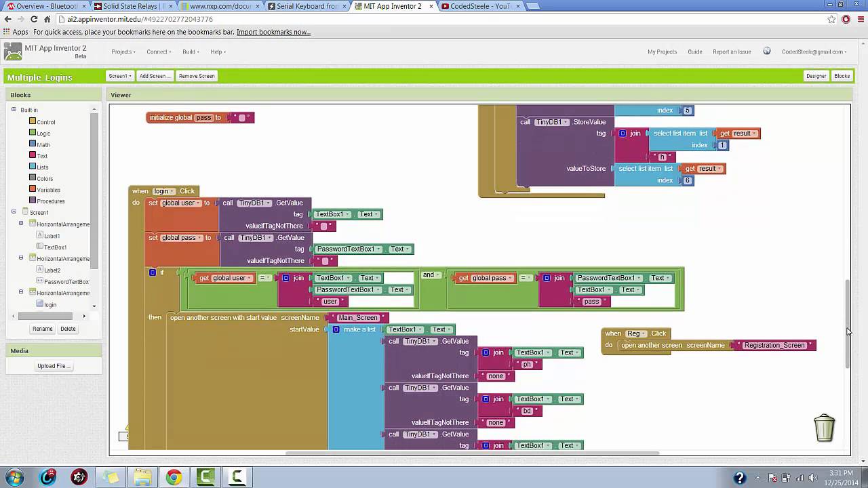Click the Add Screen button
Image resolution: width=868 pixels, height=488 pixels.
pos(155,76)
